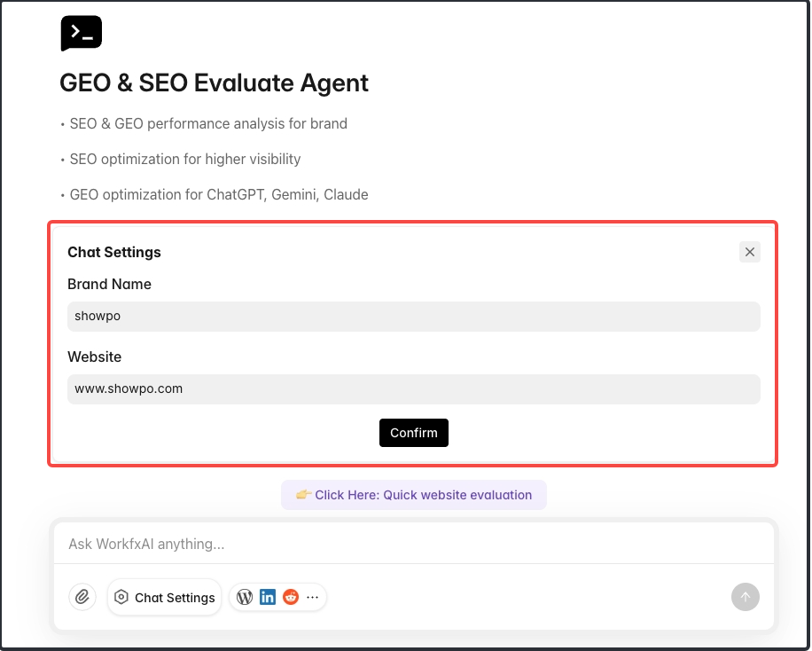Click into the Ask WorkfxAI anything box
Screen dimensions: 812x651
point(413,544)
